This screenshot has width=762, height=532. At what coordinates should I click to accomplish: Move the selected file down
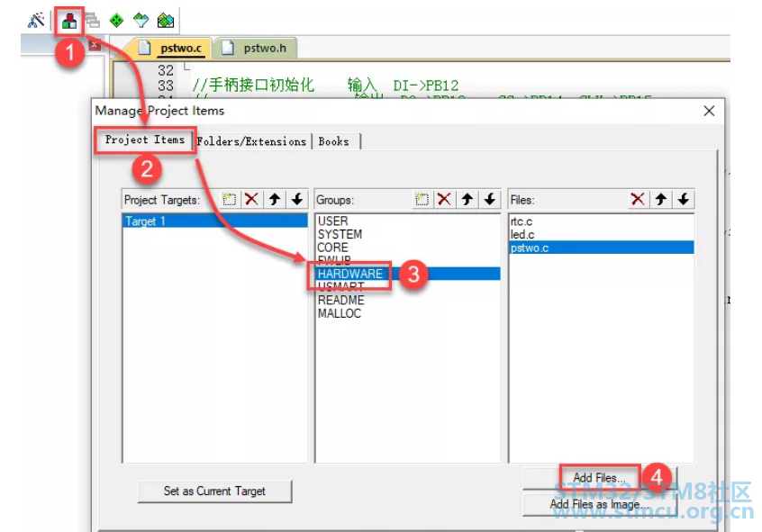684,199
